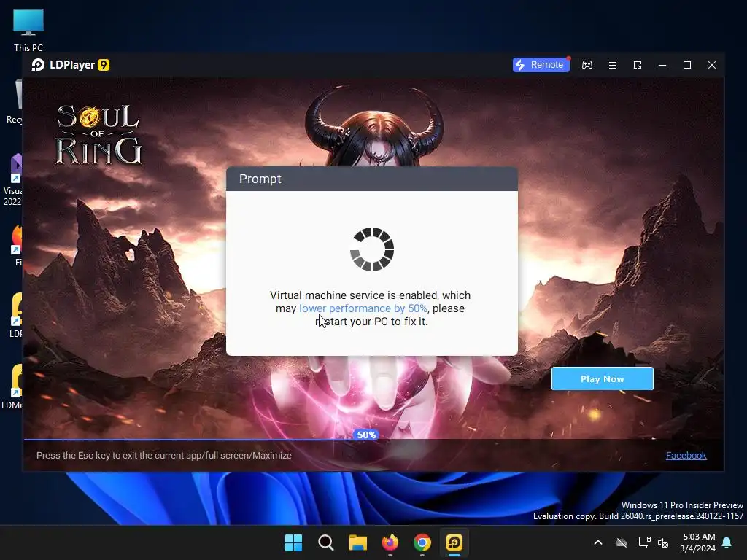
Task: Click the Play Now button
Action: 602,379
